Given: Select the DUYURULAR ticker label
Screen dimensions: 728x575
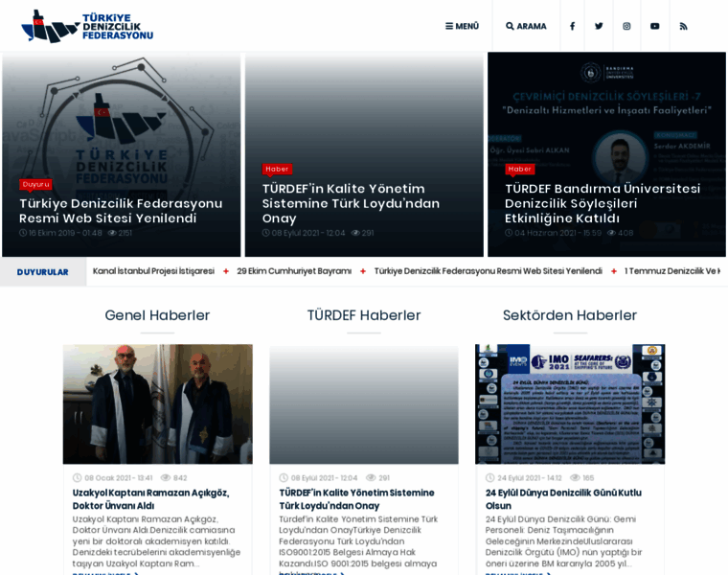Looking at the screenshot, I should [43, 272].
